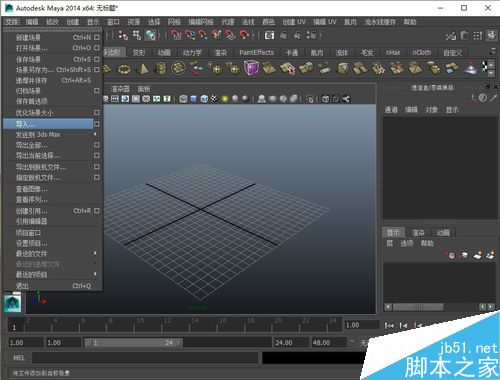Open the PaintEffects shelf tab
The image size is (500, 380).
[256, 52]
